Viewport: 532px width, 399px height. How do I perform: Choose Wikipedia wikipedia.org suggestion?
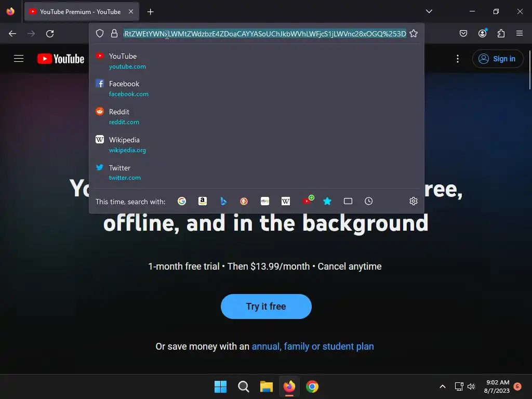[256, 144]
